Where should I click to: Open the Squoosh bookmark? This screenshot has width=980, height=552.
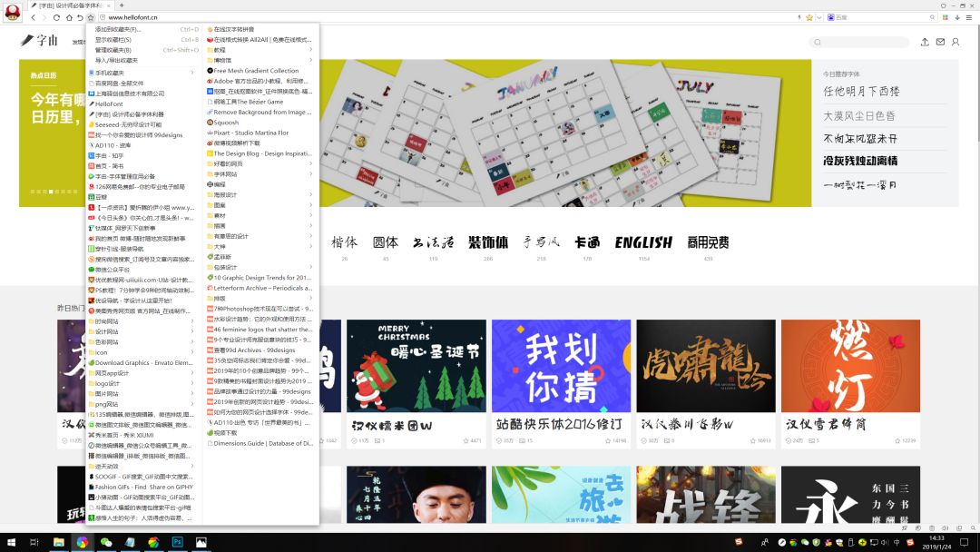tap(226, 122)
